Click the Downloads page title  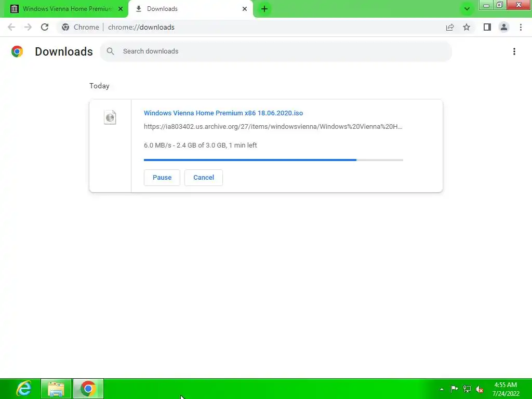click(64, 51)
